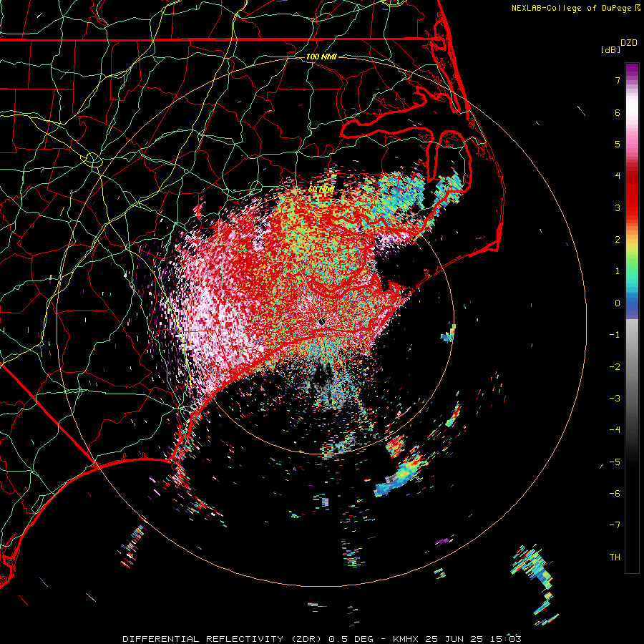Click the -1 value on the dB scale
The width and height of the screenshot is (644, 644).
click(x=615, y=335)
